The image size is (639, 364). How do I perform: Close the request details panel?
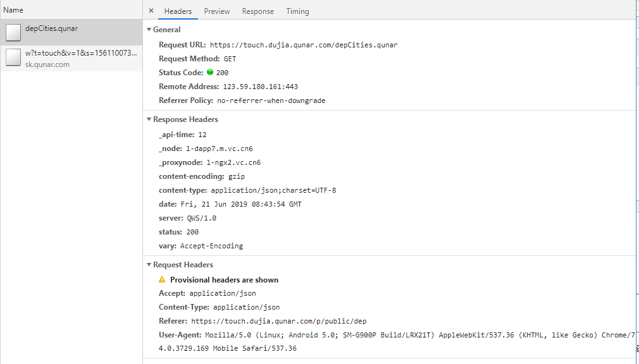[151, 11]
